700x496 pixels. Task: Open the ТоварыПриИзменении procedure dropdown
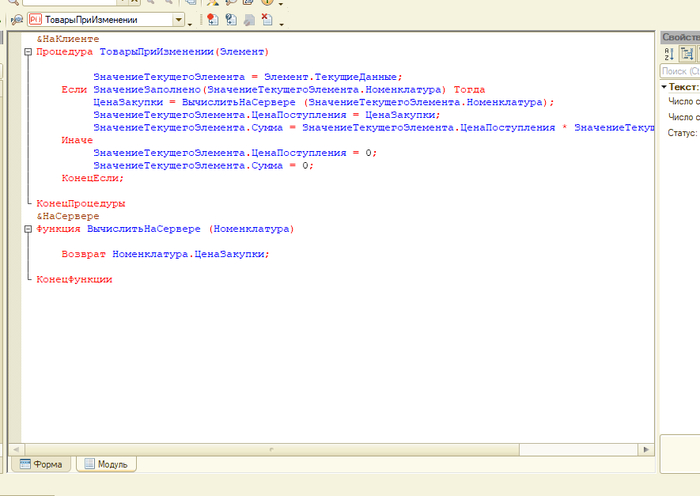click(x=179, y=20)
